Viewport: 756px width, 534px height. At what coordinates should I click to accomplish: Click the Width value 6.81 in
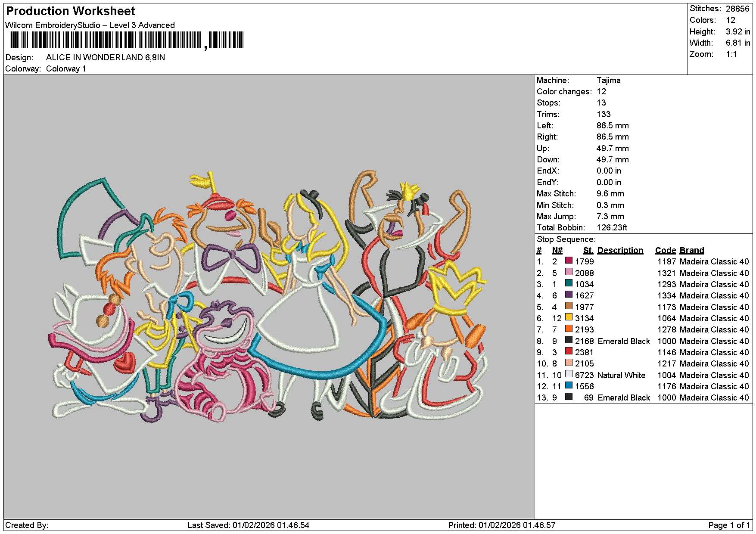738,43
